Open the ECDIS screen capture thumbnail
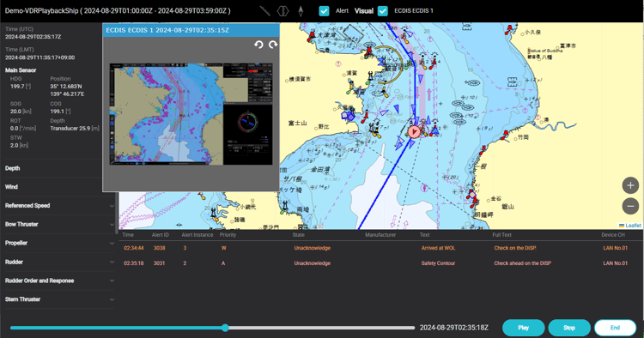This screenshot has height=338, width=644. click(x=191, y=114)
